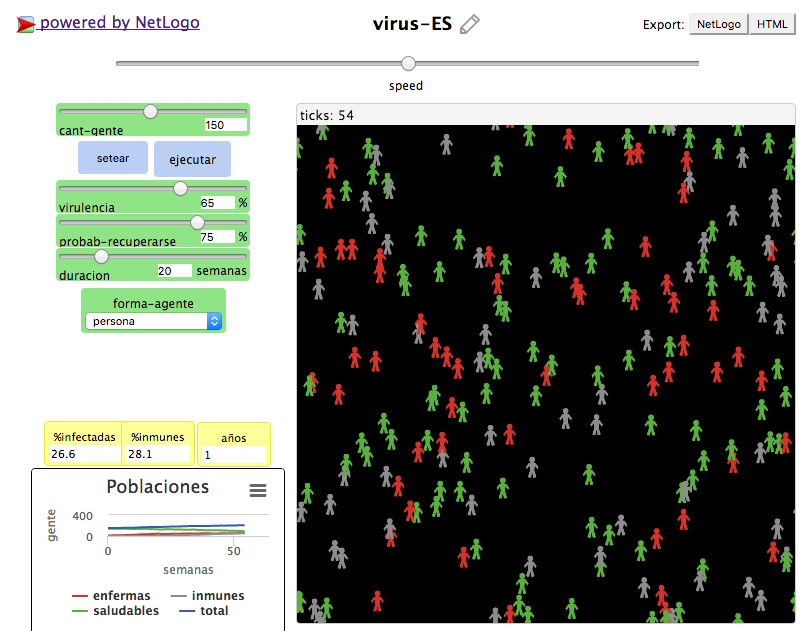Click the powered by NetLogo link
The height and width of the screenshot is (631, 808).
[x=119, y=22]
